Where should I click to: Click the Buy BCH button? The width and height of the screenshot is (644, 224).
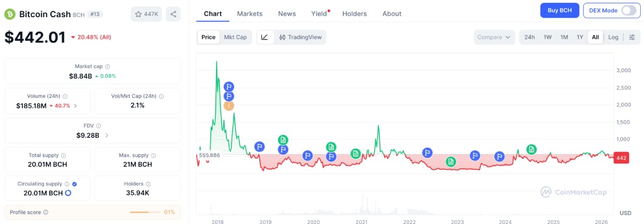[559, 10]
